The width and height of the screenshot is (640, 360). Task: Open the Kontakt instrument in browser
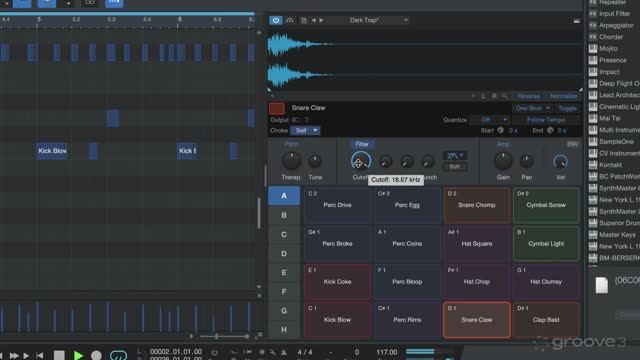click(610, 165)
